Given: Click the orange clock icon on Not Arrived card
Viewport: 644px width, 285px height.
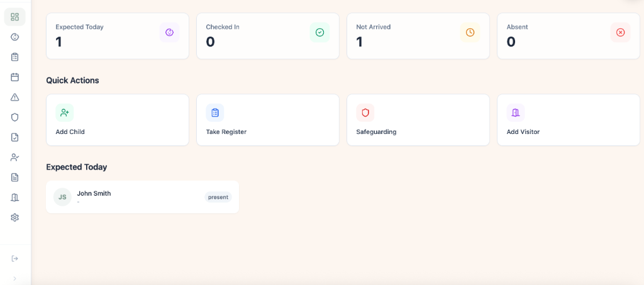Looking at the screenshot, I should click(x=470, y=33).
